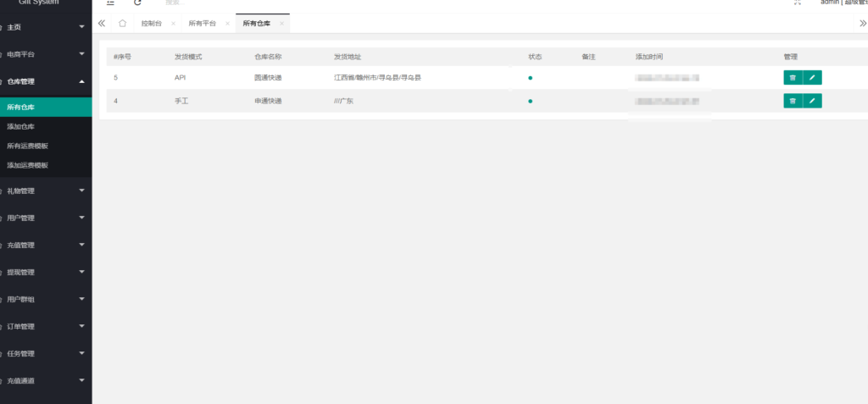Edit the 圆通快递 warehouse entry
This screenshot has height=404, width=868.
tap(812, 77)
